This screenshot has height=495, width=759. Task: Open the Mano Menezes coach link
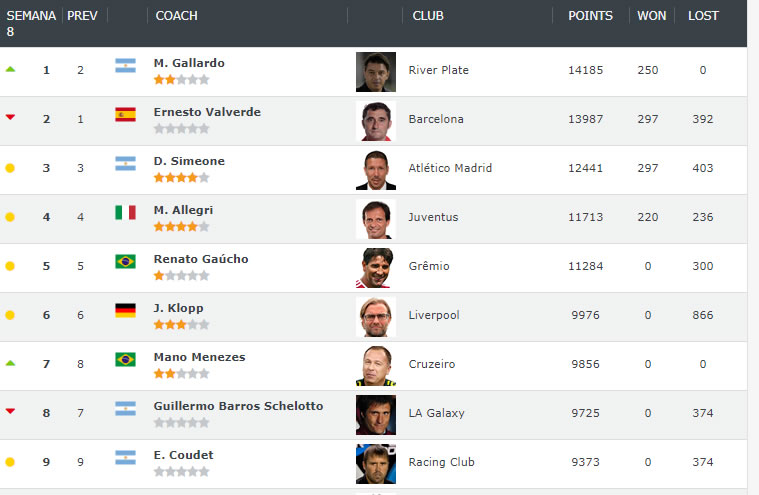tap(199, 357)
